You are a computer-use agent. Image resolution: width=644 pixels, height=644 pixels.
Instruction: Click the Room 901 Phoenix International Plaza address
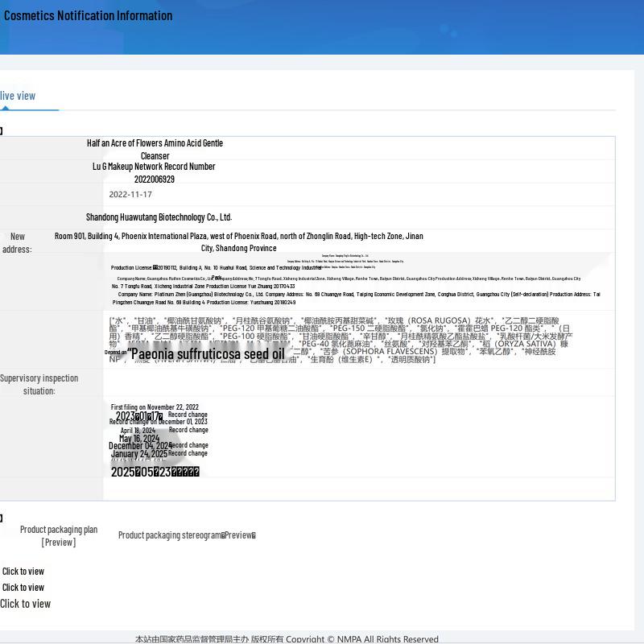(x=238, y=242)
